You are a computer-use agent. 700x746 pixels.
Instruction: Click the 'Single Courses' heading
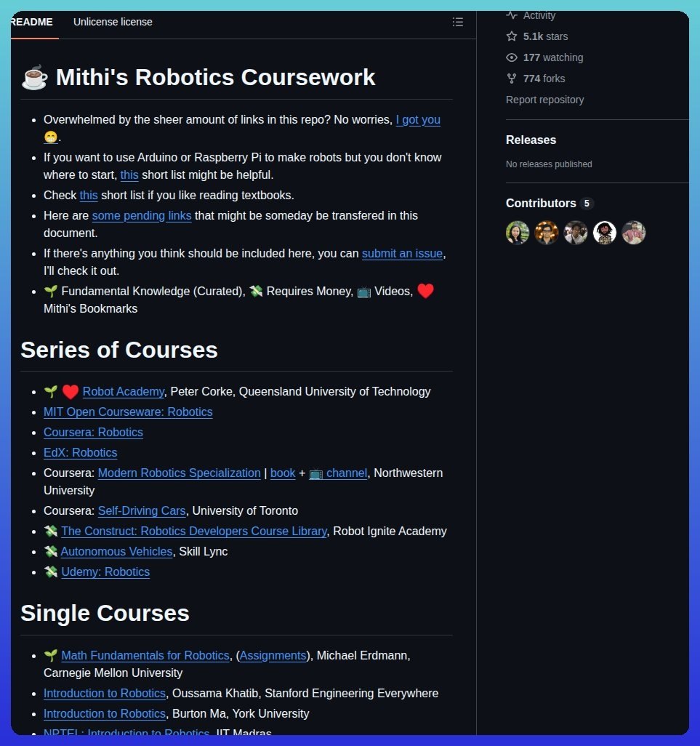[105, 613]
